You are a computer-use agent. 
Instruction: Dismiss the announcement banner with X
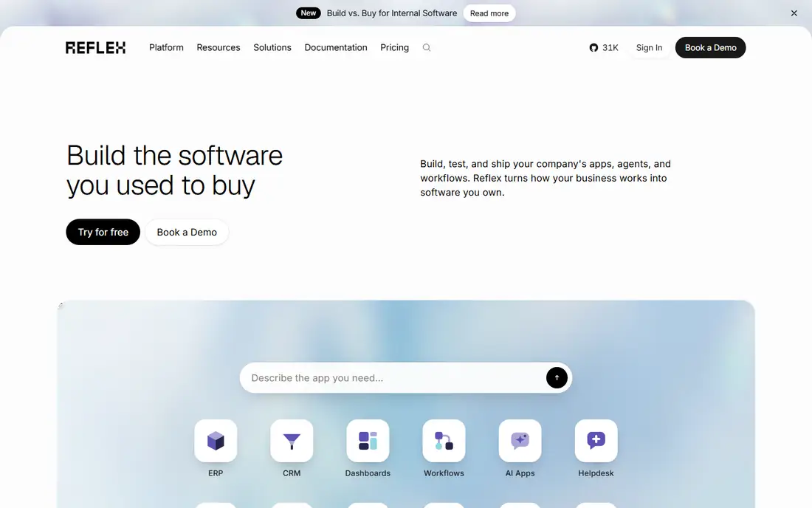tap(794, 13)
